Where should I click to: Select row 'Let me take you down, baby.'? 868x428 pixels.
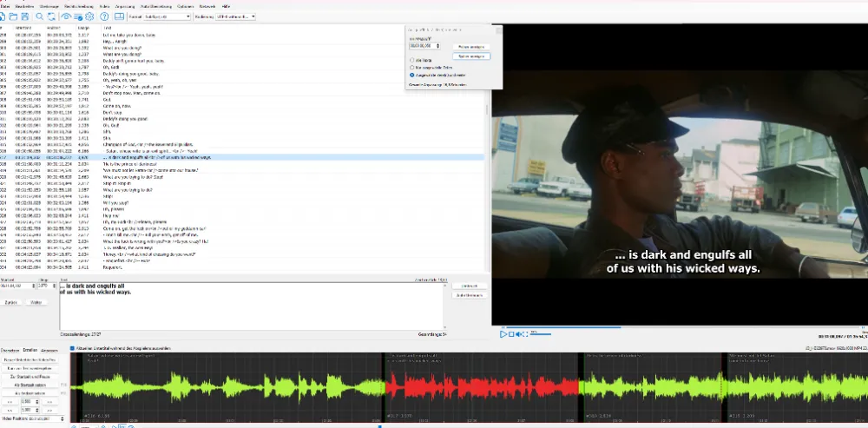[x=242, y=35]
